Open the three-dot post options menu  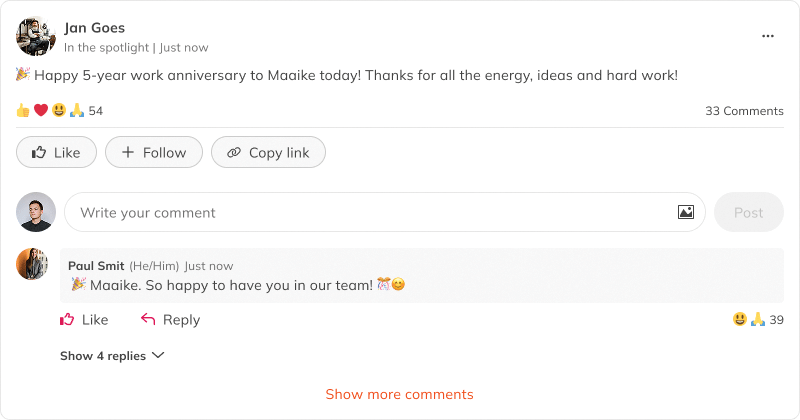pos(768,36)
